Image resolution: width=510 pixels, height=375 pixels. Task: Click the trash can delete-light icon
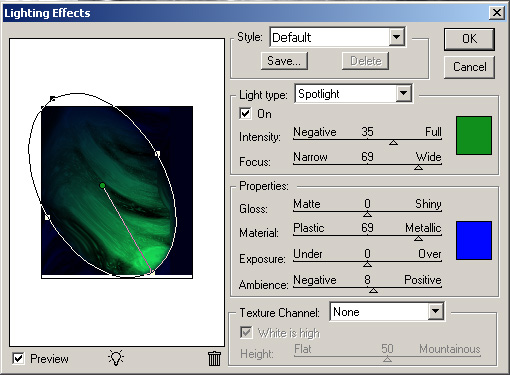[214, 358]
